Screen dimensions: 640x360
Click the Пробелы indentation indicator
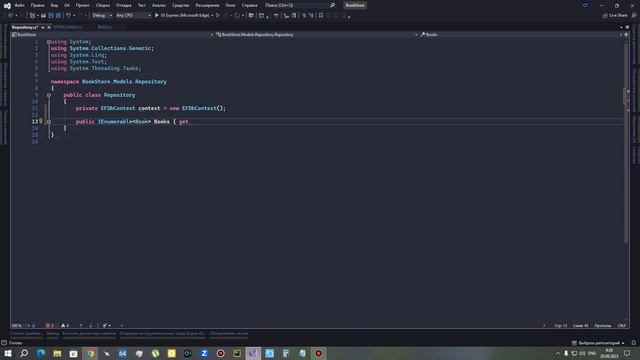603,326
